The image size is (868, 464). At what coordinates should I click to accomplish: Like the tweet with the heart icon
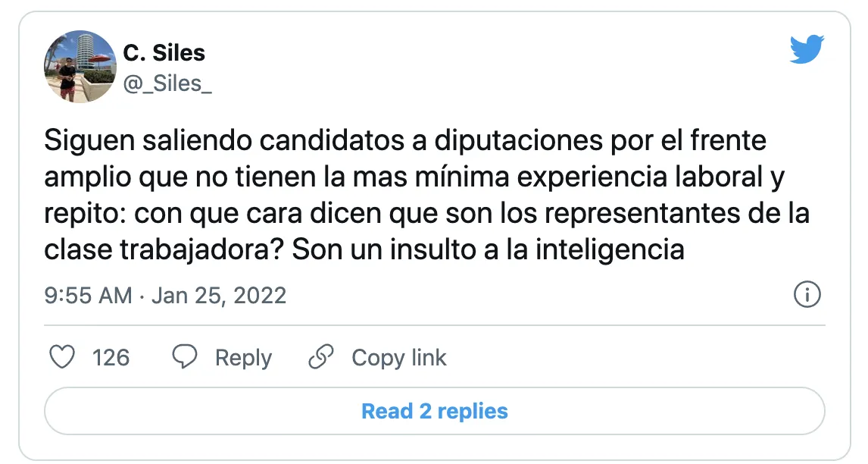coord(62,357)
